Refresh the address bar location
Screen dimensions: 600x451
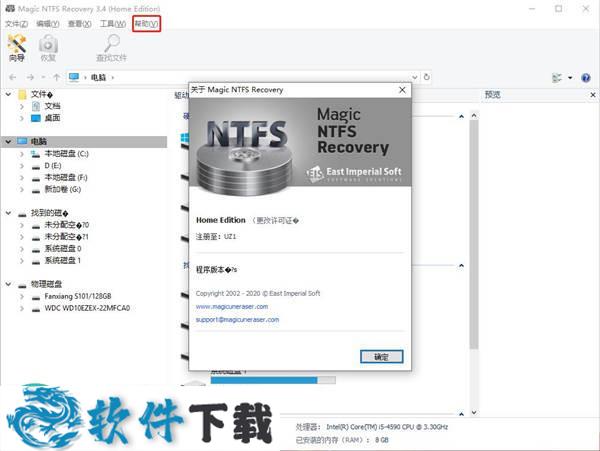pos(426,77)
